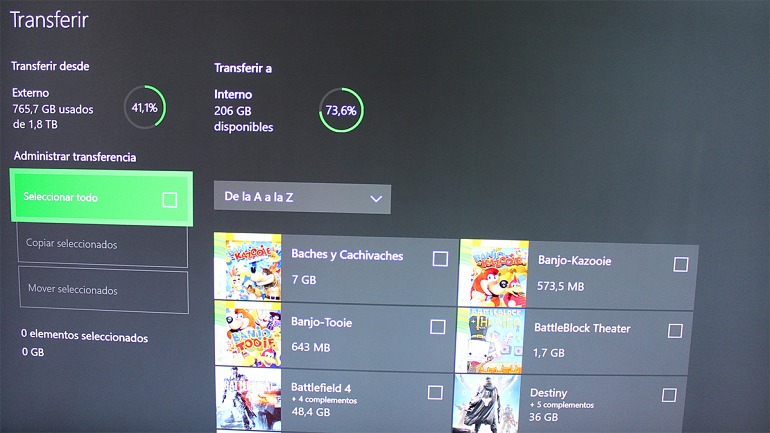The width and height of the screenshot is (770, 433).
Task: Tick the Banjo-Kazooie checkbox
Action: (681, 265)
